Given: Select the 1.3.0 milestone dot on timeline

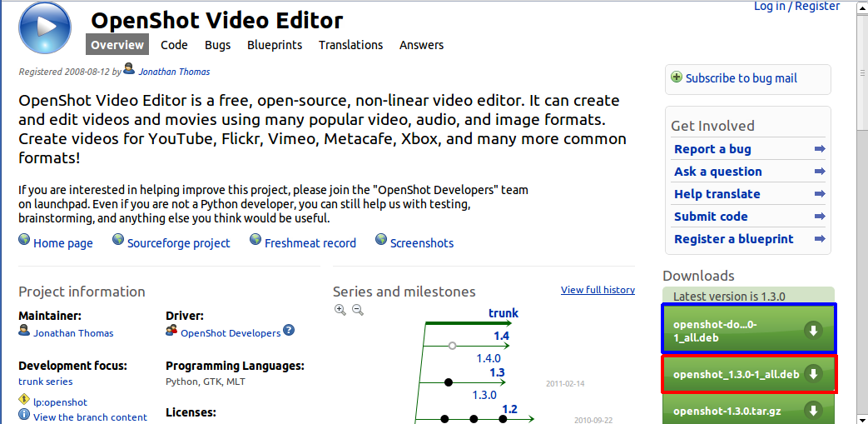Looking at the screenshot, I should pyautogui.click(x=449, y=382).
